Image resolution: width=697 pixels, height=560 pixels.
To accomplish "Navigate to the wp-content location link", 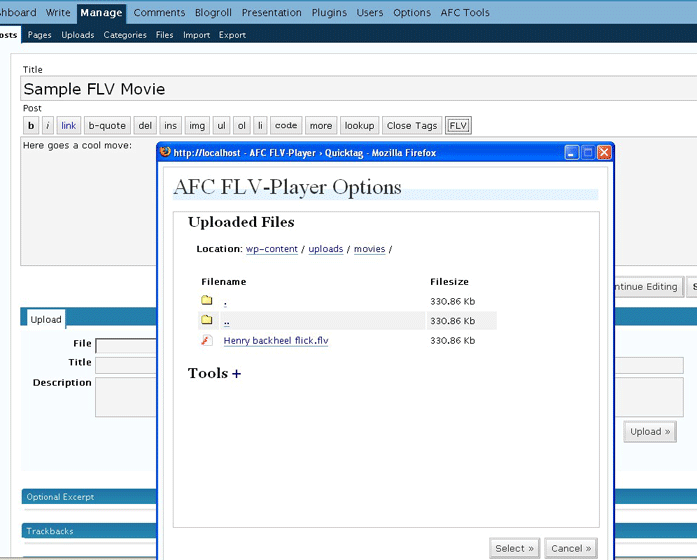I will point(272,249).
